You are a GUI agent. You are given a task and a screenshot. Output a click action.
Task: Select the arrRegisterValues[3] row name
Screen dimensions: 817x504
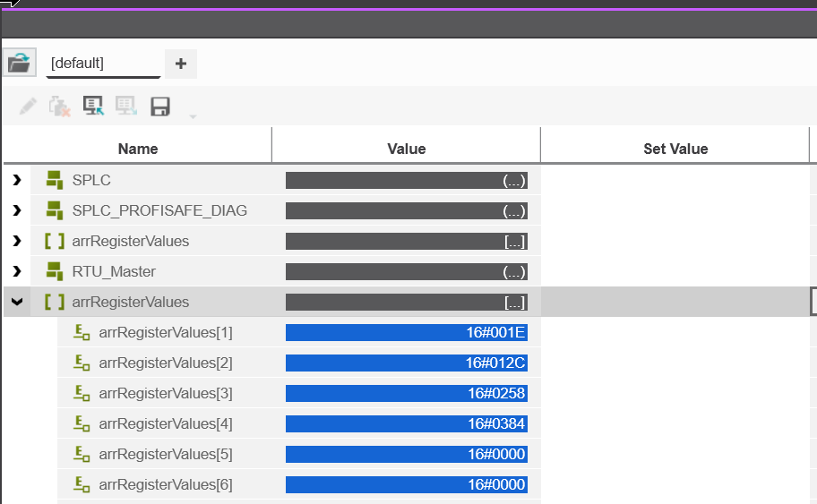coord(166,393)
